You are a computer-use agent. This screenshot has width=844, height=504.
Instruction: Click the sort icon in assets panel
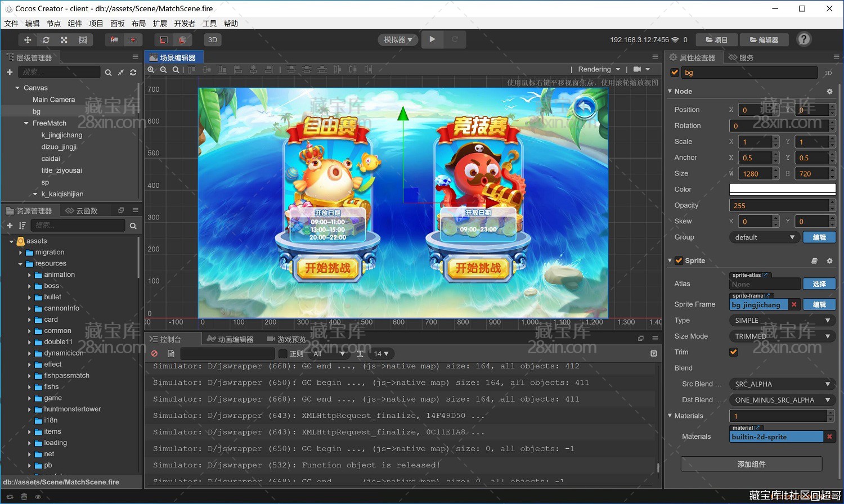pos(23,226)
